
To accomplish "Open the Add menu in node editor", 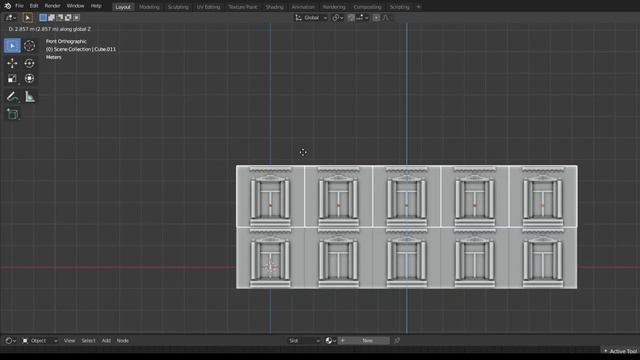I will [106, 340].
